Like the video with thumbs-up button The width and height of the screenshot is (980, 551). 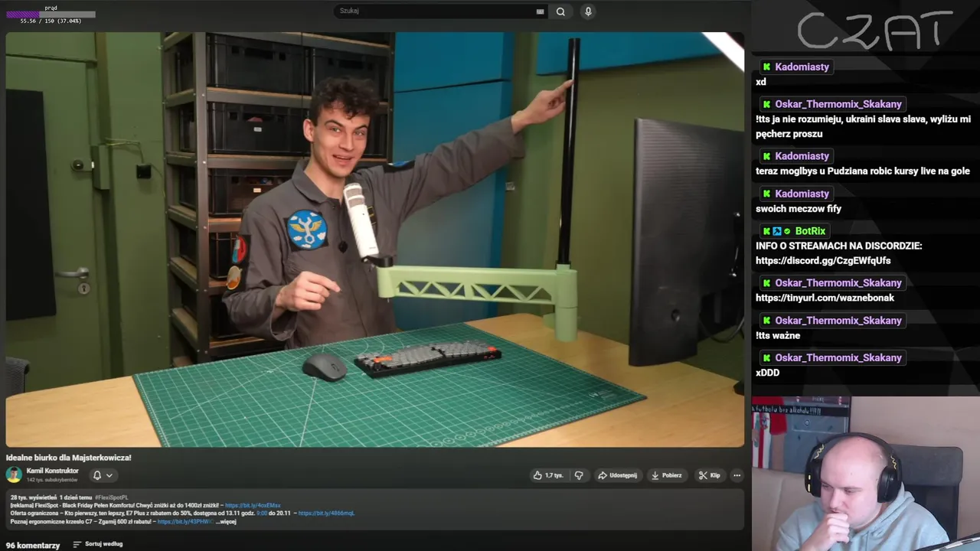click(548, 475)
